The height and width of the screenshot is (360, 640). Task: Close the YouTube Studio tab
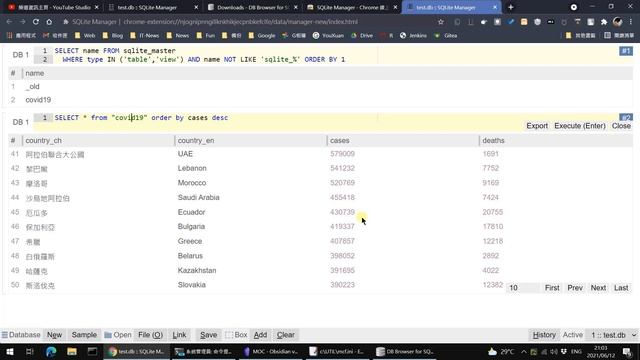tap(96, 7)
